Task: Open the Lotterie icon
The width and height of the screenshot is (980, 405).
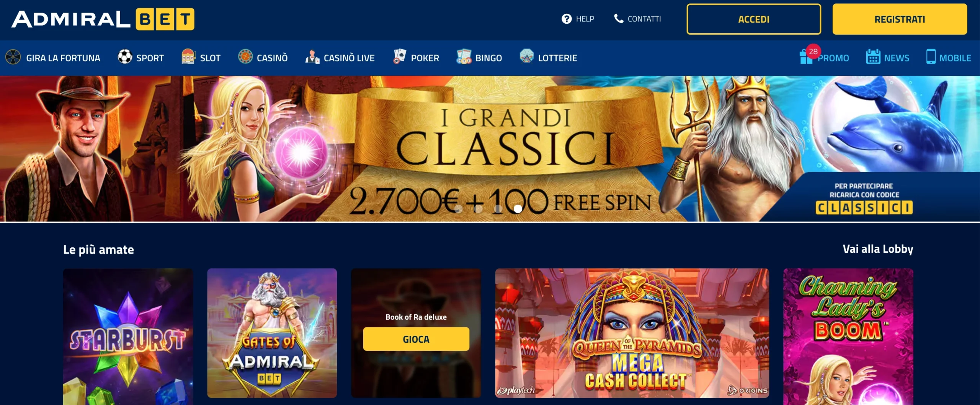Action: [526, 56]
